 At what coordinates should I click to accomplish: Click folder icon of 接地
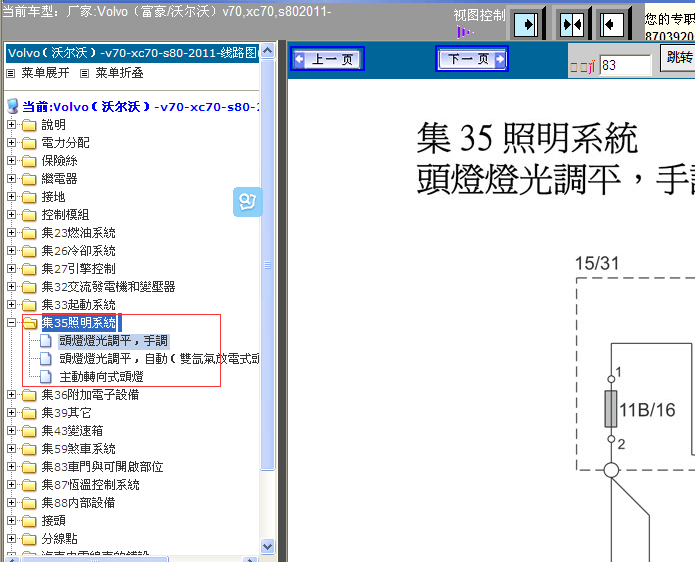pyautogui.click(x=29, y=197)
